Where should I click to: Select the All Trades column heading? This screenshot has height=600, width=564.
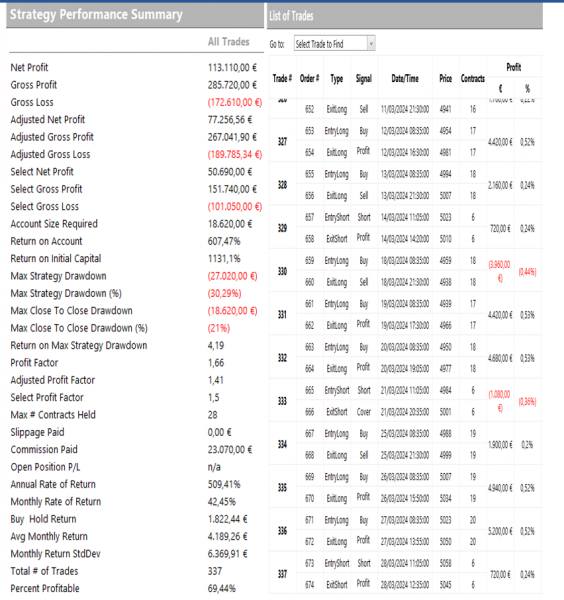[x=228, y=42]
